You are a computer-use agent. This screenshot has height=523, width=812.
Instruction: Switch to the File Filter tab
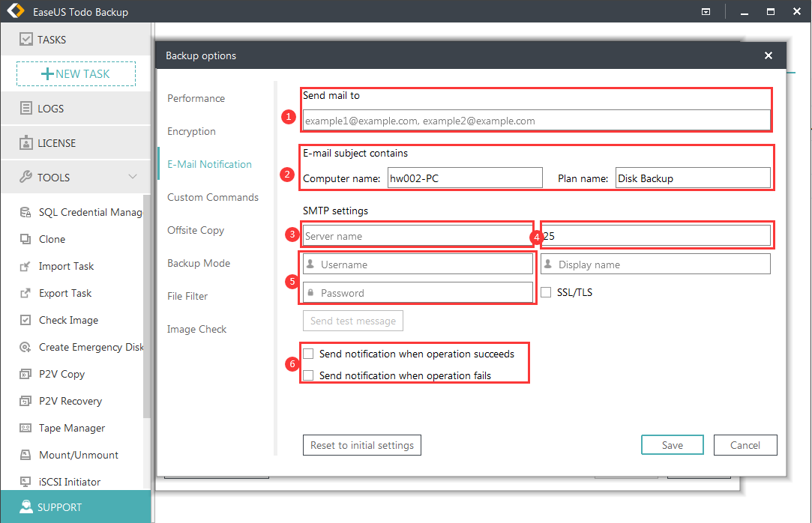click(187, 296)
